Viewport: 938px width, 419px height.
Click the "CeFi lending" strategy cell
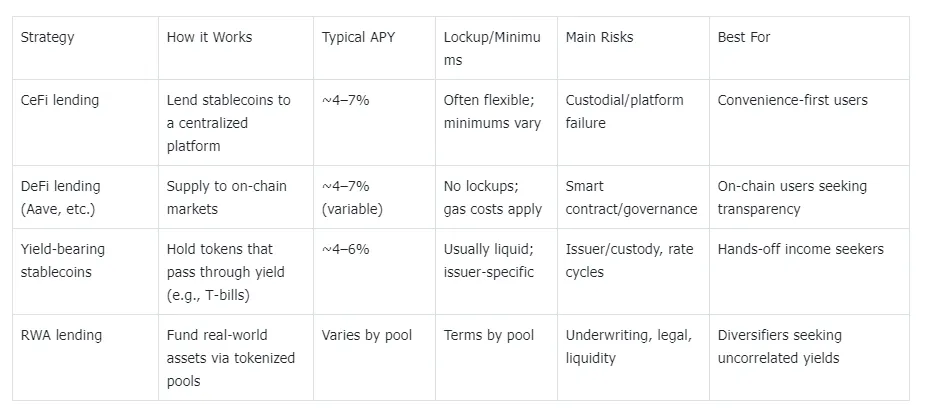click(61, 100)
